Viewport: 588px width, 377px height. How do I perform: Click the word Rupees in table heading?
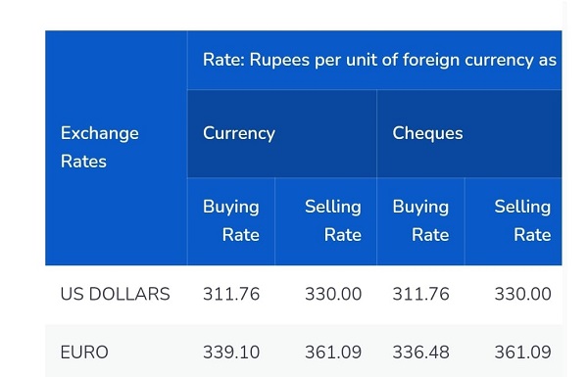click(x=279, y=61)
